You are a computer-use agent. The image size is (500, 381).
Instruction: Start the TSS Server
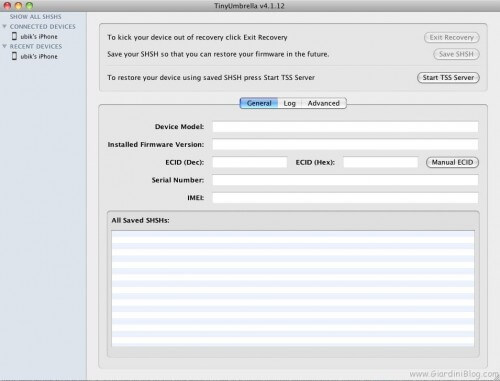(x=448, y=77)
